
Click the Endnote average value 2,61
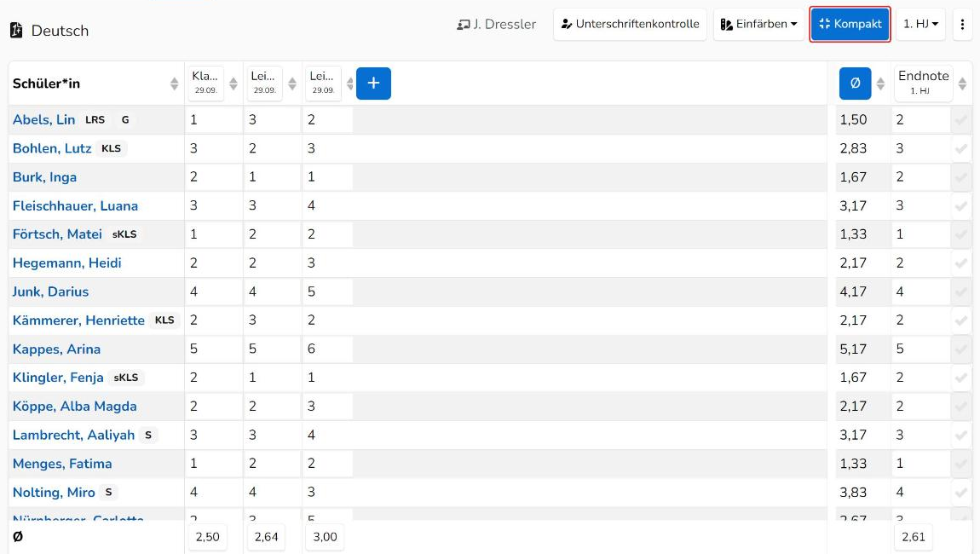pos(914,536)
